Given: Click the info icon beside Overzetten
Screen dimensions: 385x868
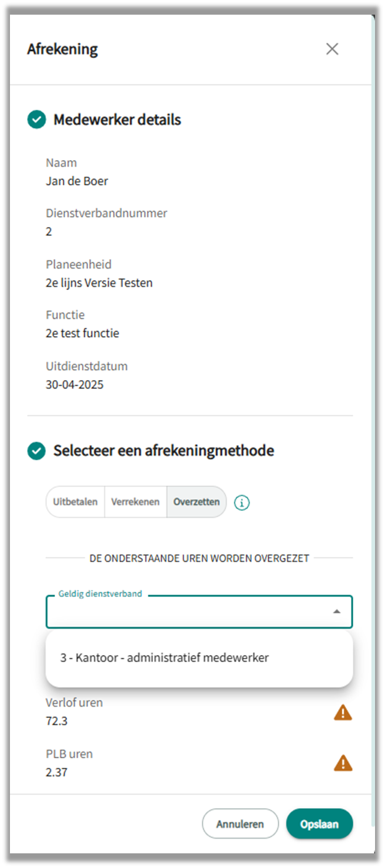Looking at the screenshot, I should click(241, 503).
